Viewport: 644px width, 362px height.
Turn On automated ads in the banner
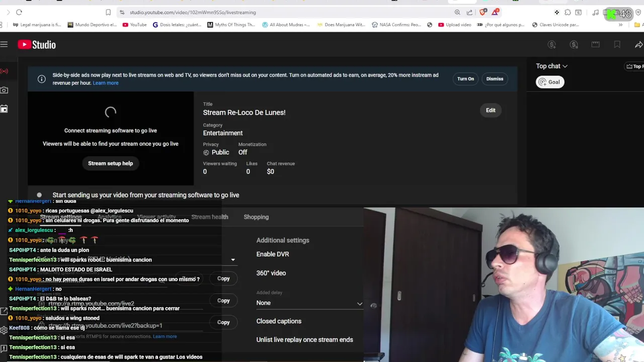(465, 79)
